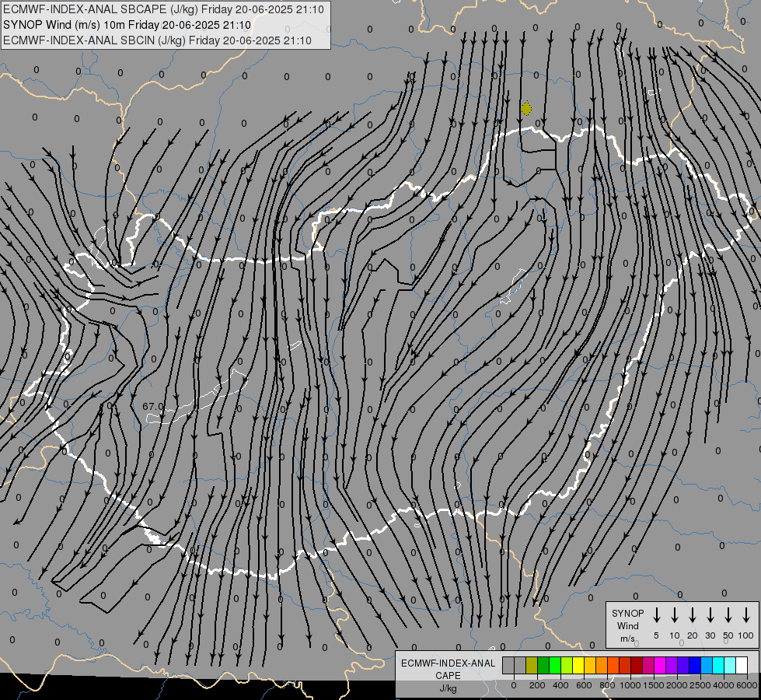The width and height of the screenshot is (761, 700).
Task: Click the 20 m/s wind arrow in legend
Action: pos(692,615)
